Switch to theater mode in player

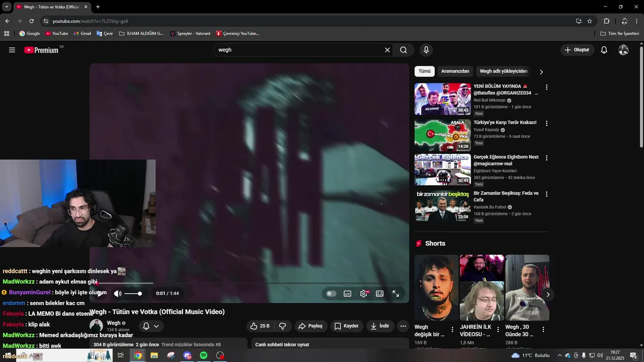coord(380,294)
